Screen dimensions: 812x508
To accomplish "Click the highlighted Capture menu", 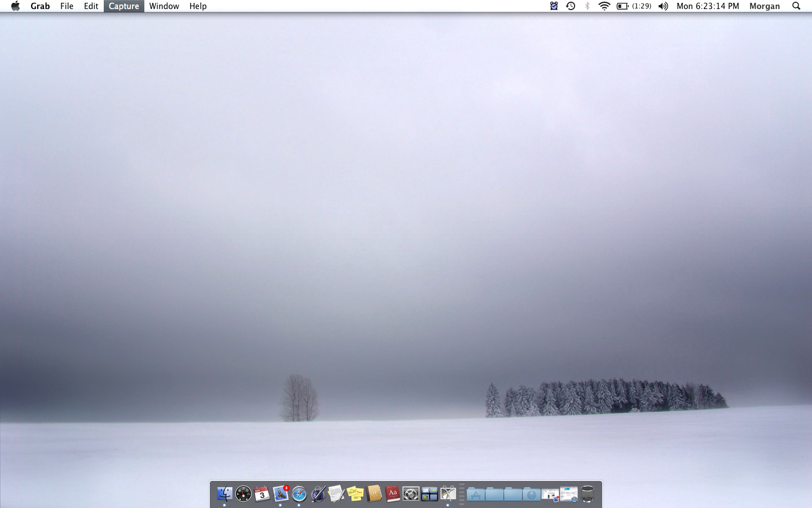I will (x=123, y=6).
